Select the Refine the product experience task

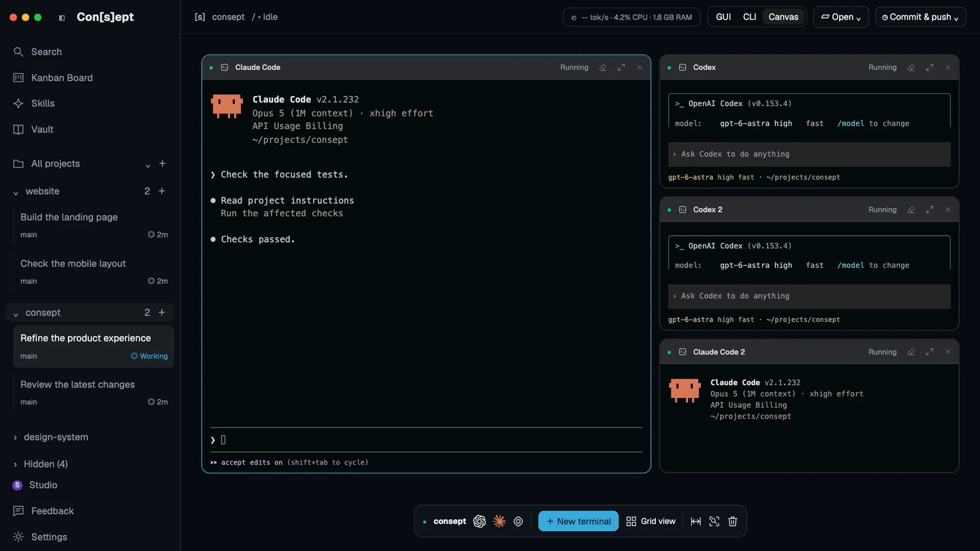tap(94, 346)
